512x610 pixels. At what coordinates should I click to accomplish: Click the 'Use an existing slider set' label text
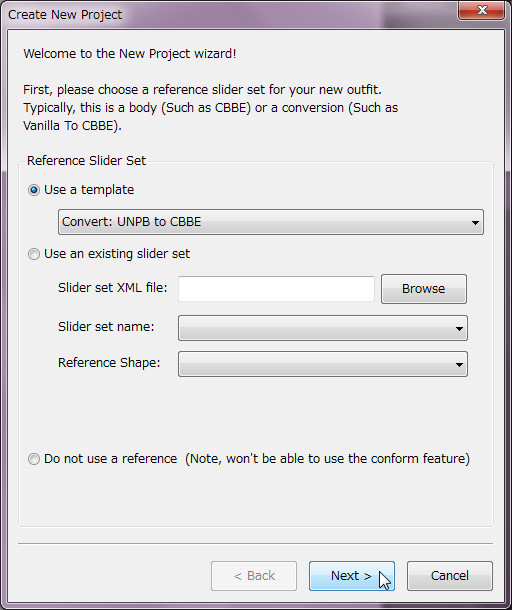click(117, 254)
